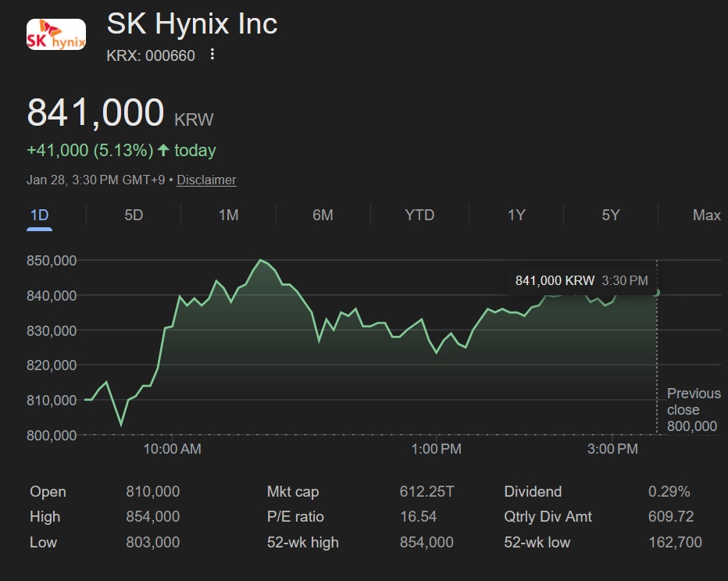Click the P/E ratio label
728x581 pixels.
coord(295,517)
